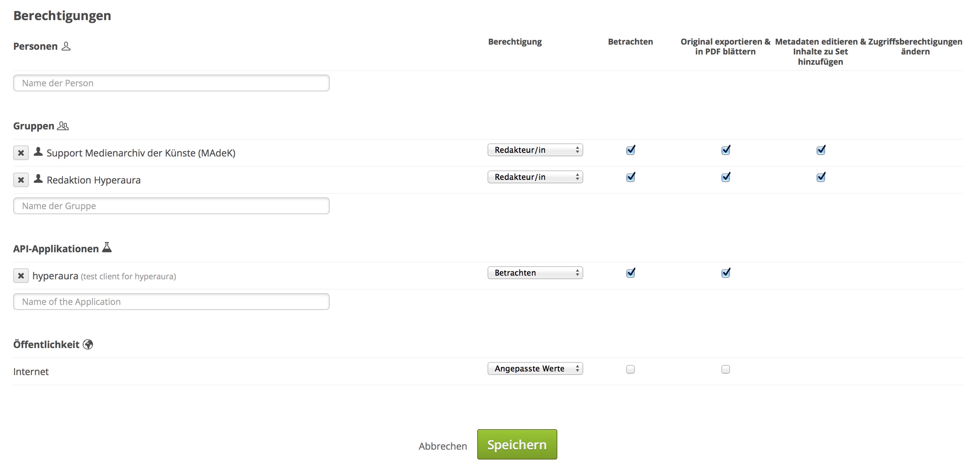Click group icon beside Redaktion Hyperaura
The height and width of the screenshot is (476, 980).
click(x=38, y=179)
